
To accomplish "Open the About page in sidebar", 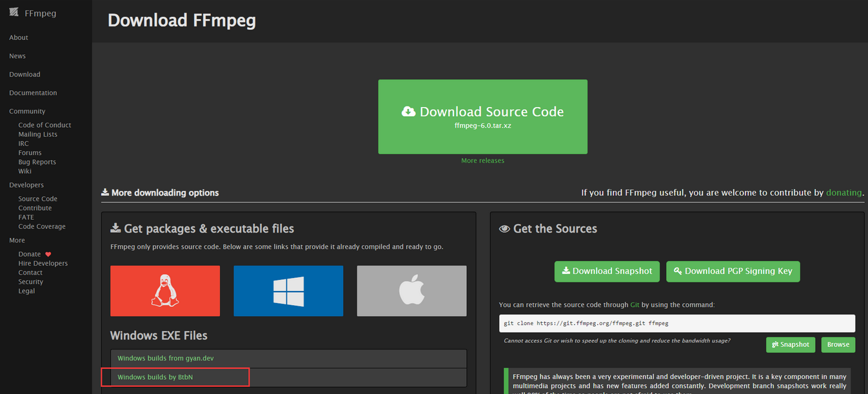I will click(19, 37).
